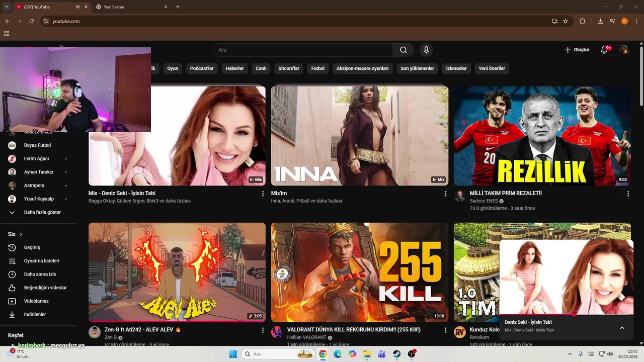
Task: Mute the YouTube tab audio icon
Action: pos(77,7)
